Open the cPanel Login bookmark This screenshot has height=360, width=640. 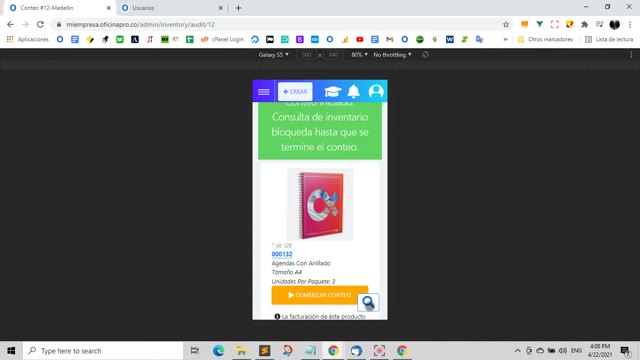(x=222, y=39)
